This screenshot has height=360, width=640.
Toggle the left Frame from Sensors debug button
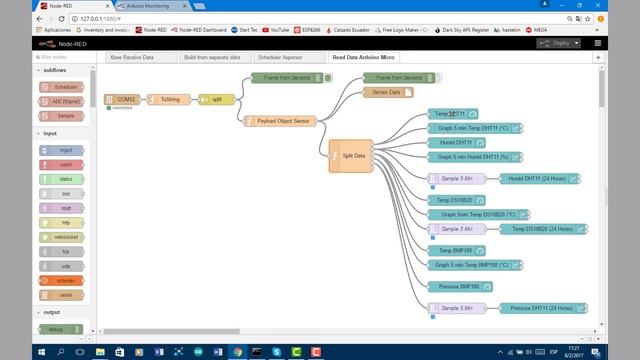(328, 78)
